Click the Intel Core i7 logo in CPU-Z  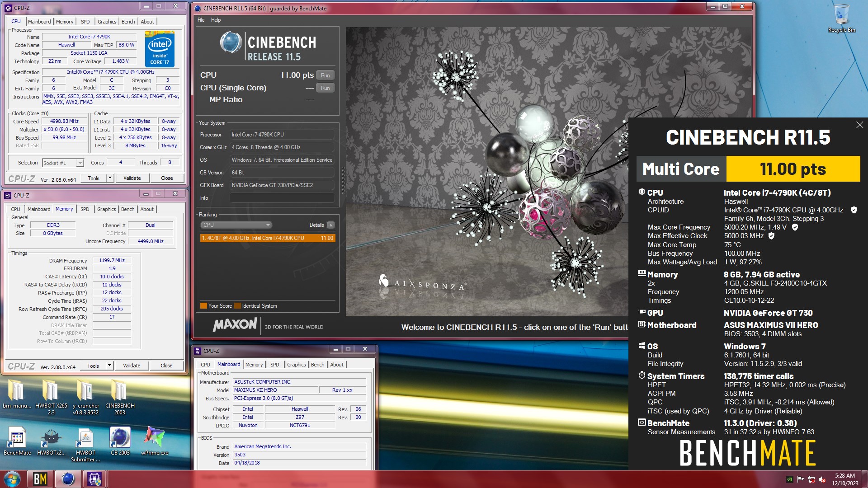pos(160,49)
